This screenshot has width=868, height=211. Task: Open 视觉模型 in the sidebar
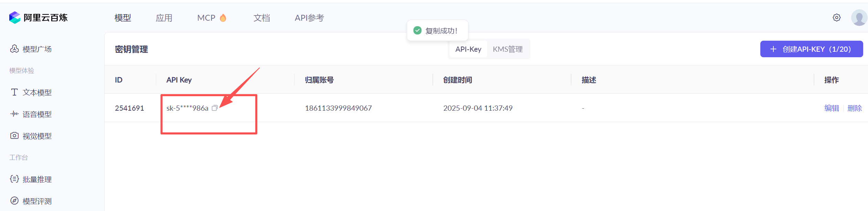click(x=37, y=136)
